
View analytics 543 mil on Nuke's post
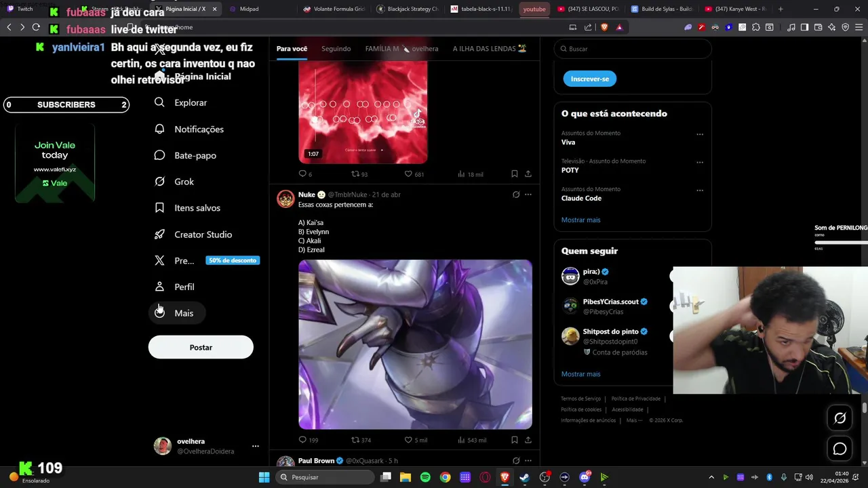click(472, 440)
